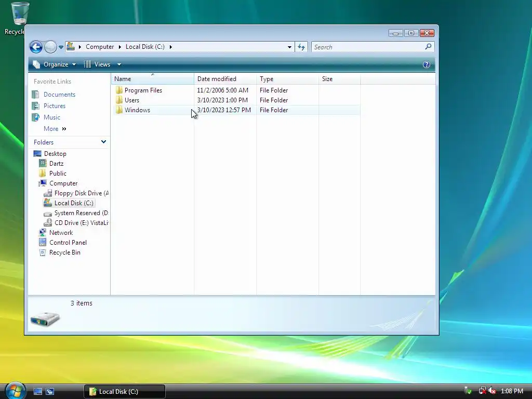This screenshot has height=399, width=532.
Task: Click the muted volume tray icon
Action: [491, 391]
